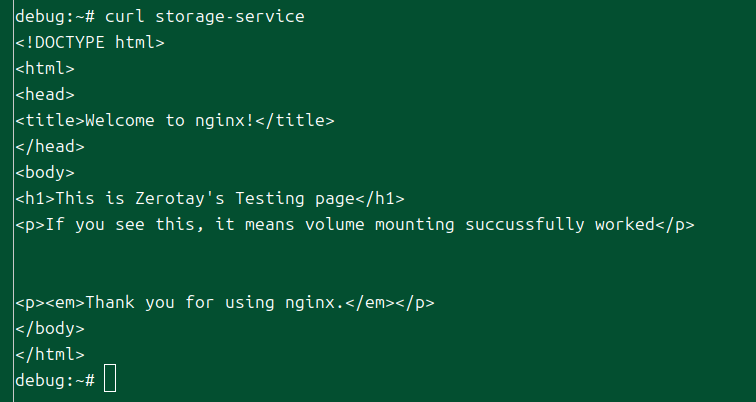
Task: Click the opening head tag line
Action: pos(45,95)
